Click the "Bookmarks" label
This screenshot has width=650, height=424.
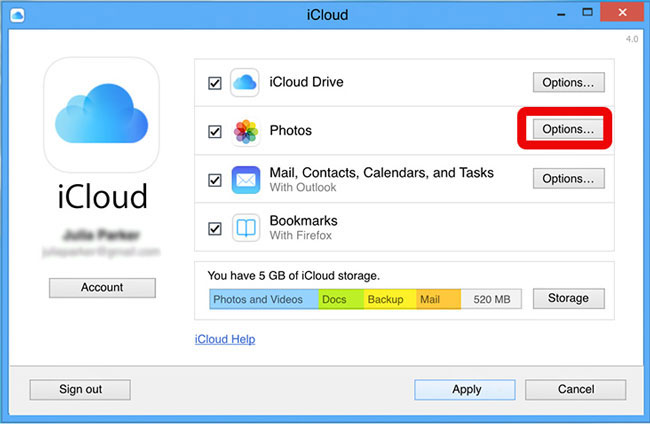pyautogui.click(x=303, y=220)
